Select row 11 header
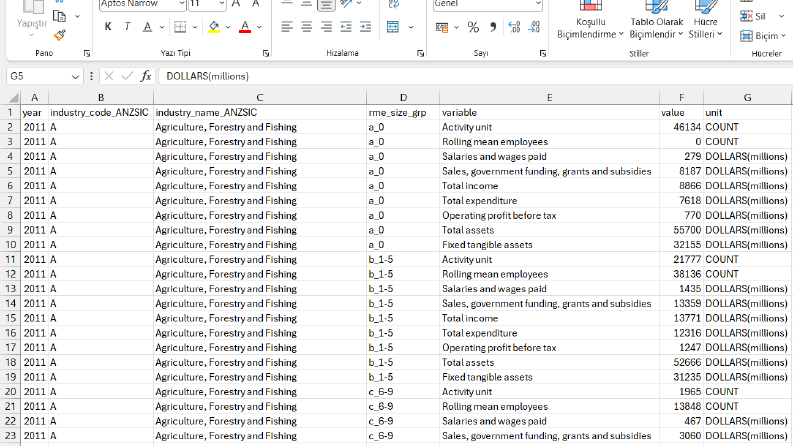The height and width of the screenshot is (446, 793). point(10,259)
